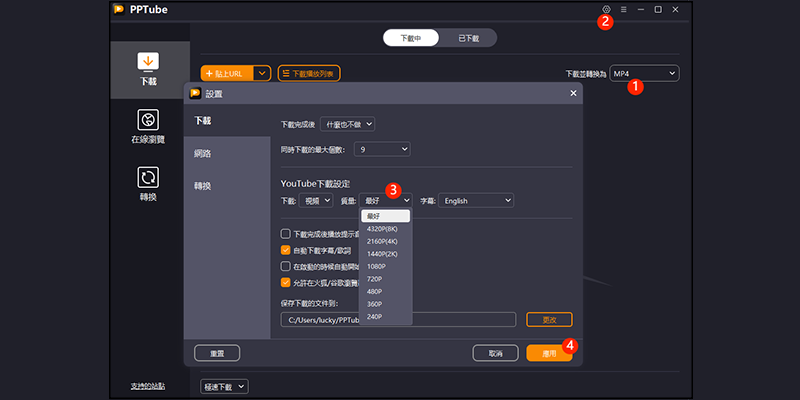The height and width of the screenshot is (400, 800).
Task: Open the turbo download speed dropdown
Action: (224, 387)
